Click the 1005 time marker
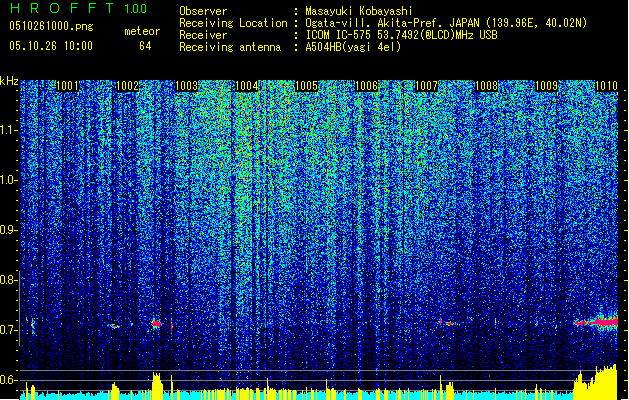 (x=306, y=85)
